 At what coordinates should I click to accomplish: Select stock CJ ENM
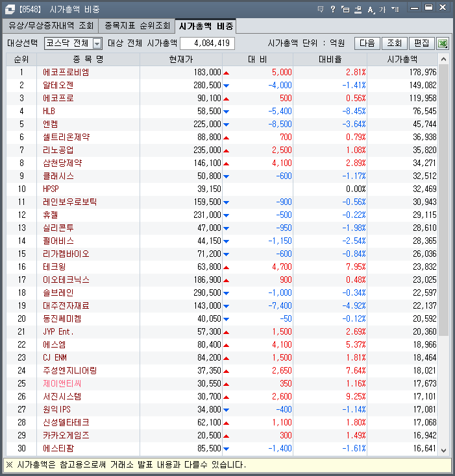[55, 357]
